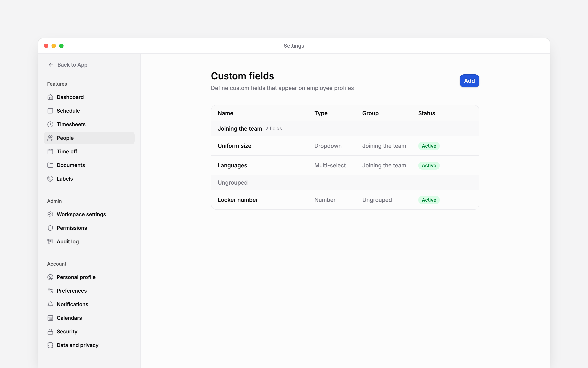Click the Preferences sliders icon
Image resolution: width=588 pixels, height=368 pixels.
click(x=50, y=291)
